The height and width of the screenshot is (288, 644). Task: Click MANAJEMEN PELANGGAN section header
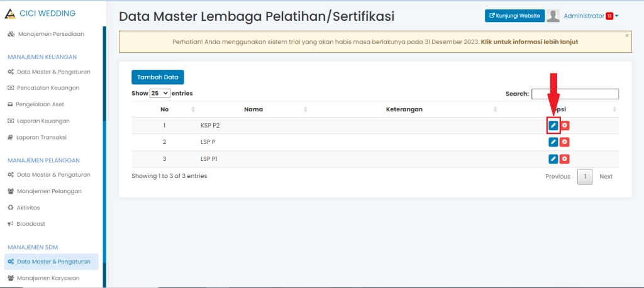(x=44, y=160)
